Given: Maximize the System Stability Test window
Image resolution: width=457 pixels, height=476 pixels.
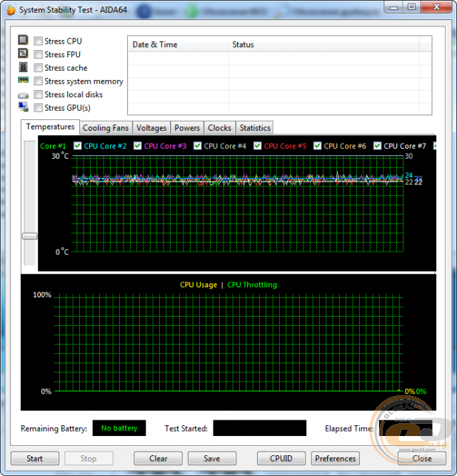Looking at the screenshot, I should point(411,7).
